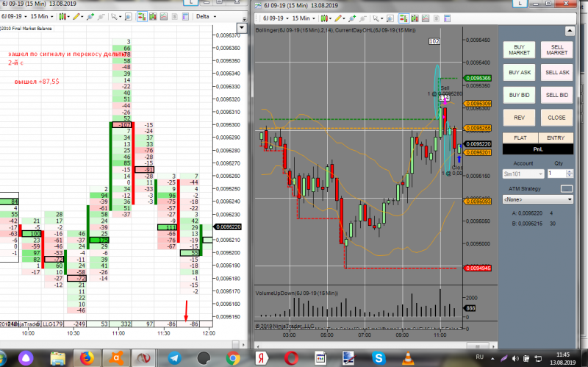Image resolution: width=588 pixels, height=367 pixels.
Task: Click the Qty spinner arrows
Action: tap(570, 174)
